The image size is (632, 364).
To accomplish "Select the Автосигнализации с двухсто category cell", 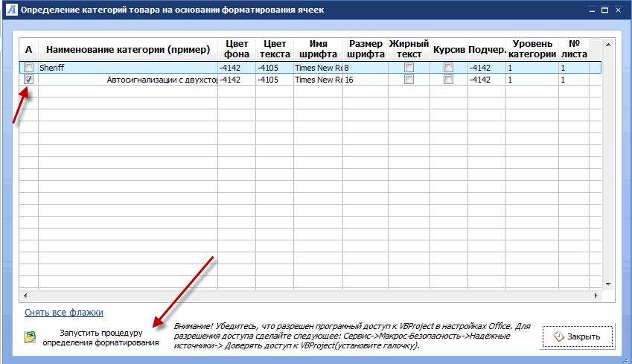I will point(128,80).
